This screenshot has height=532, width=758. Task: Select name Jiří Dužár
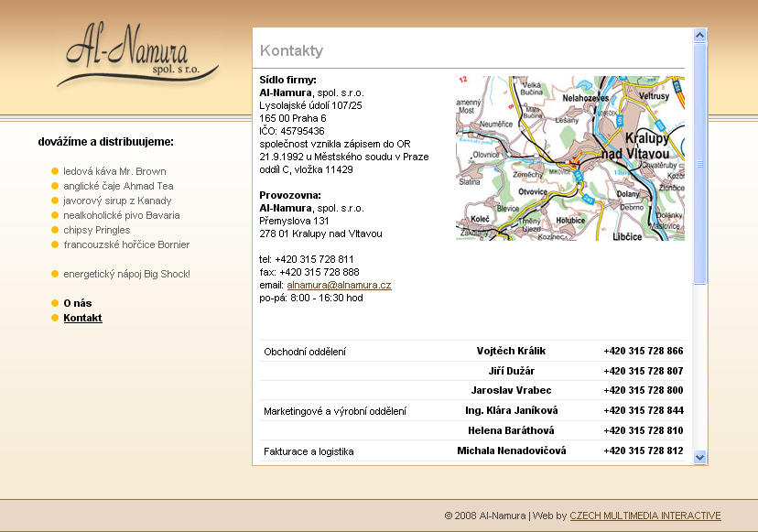tap(511, 371)
